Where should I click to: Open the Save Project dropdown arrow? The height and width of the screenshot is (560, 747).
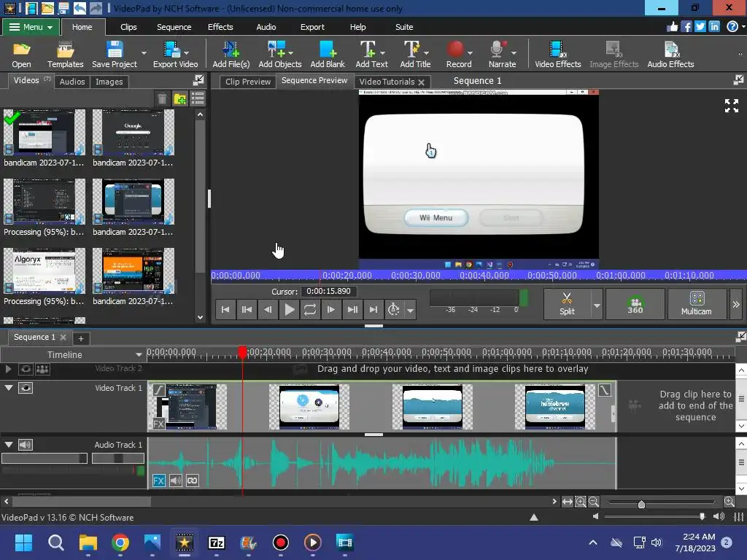144,52
